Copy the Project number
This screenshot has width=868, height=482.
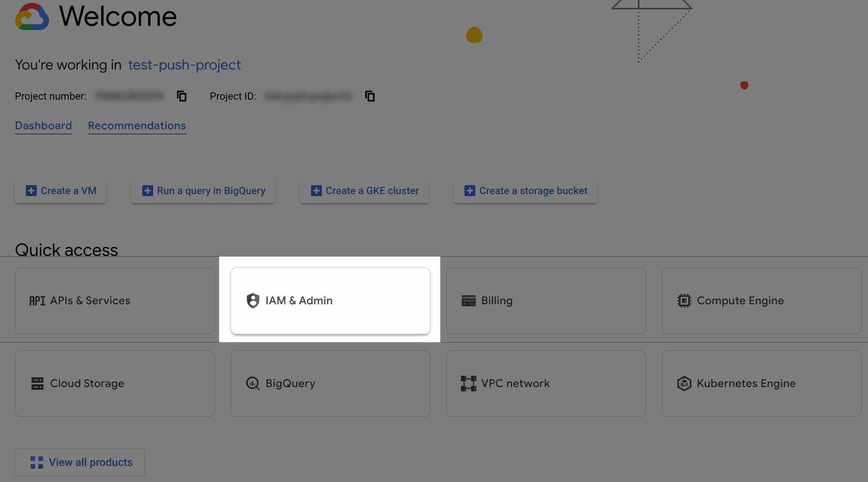pyautogui.click(x=182, y=96)
